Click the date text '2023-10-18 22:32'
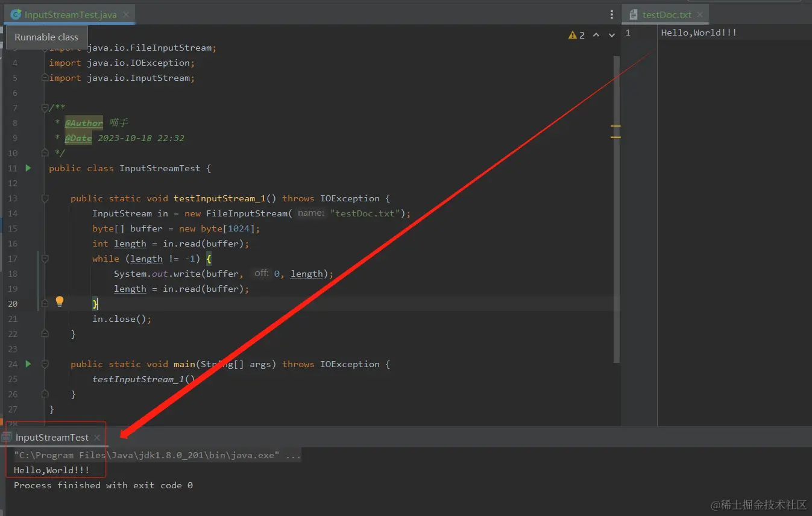This screenshot has width=812, height=516. pyautogui.click(x=141, y=138)
